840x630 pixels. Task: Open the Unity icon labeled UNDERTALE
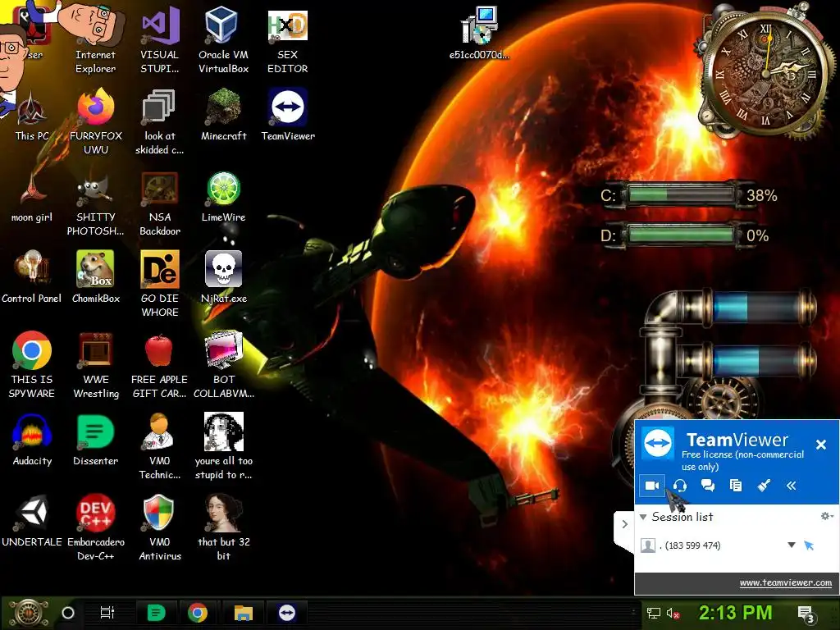[x=32, y=521]
